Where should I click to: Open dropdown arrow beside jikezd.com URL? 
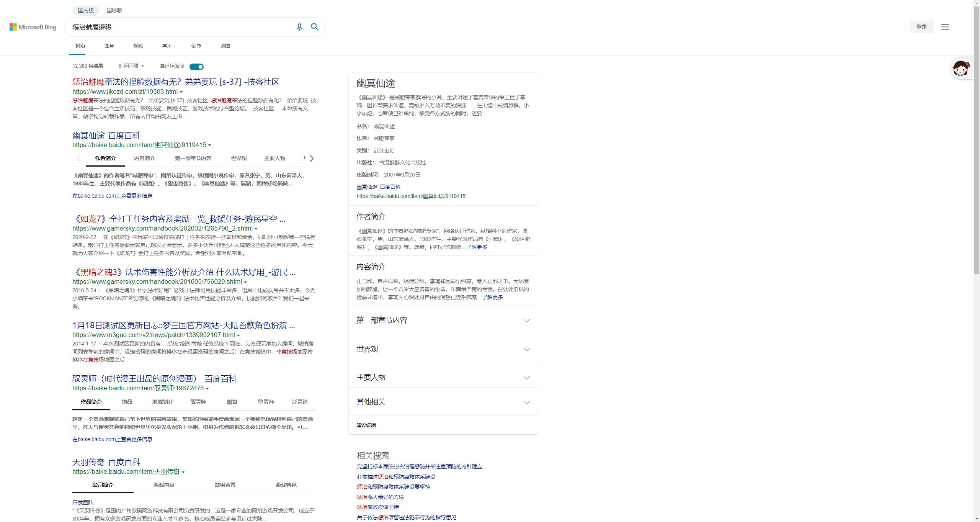coord(181,92)
